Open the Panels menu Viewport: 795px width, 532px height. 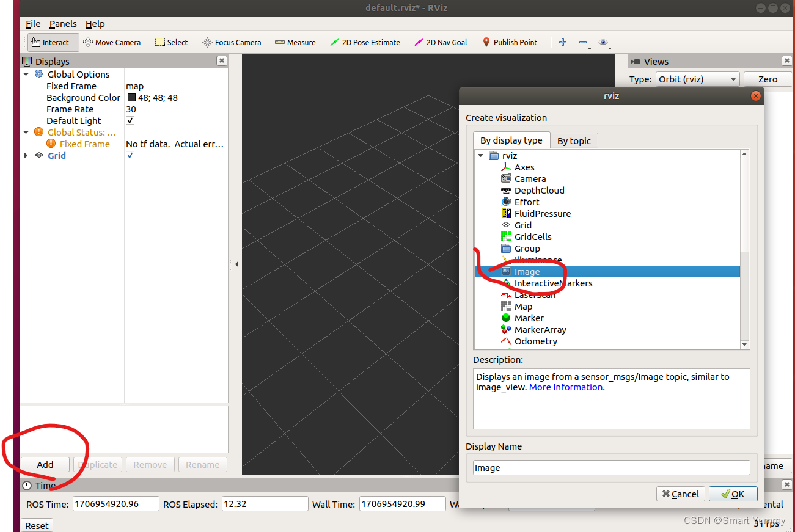63,24
